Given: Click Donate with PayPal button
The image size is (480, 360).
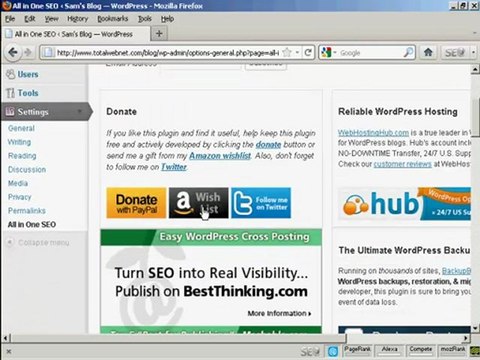Looking at the screenshot, I should (x=136, y=203).
